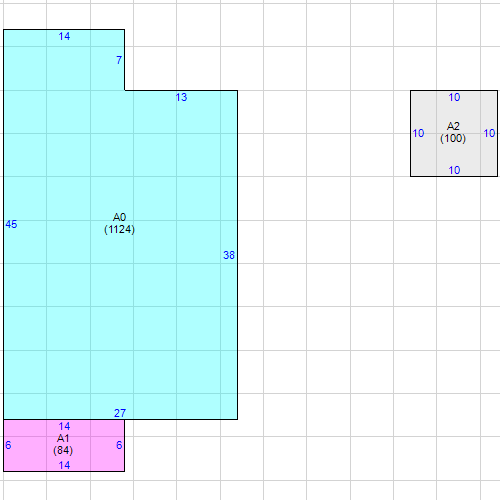This screenshot has width=500, height=500.
Task: Click the 45 dimension on A0's left side
Action: tap(11, 224)
